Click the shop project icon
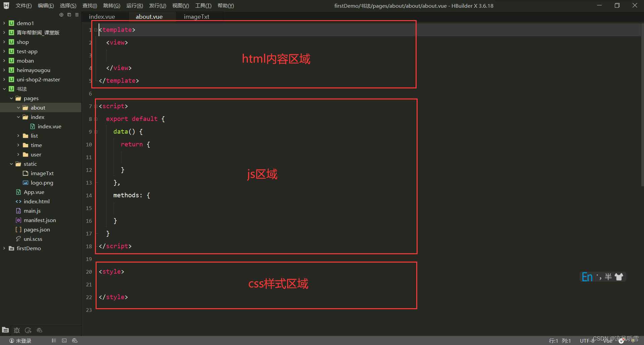This screenshot has height=345, width=644. 11,42
